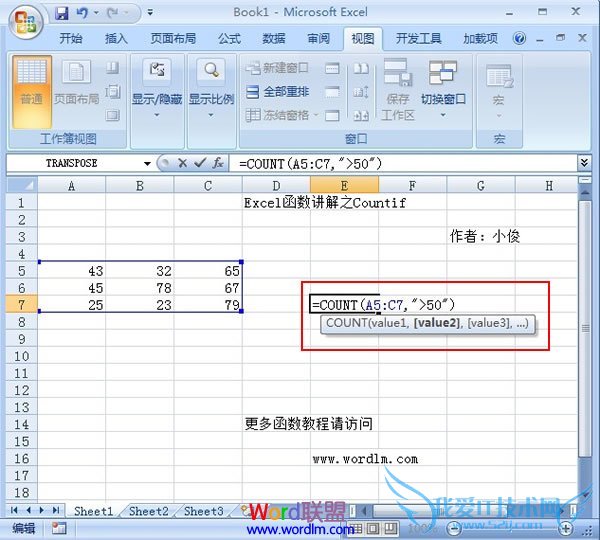Open the 冻结窗格 dropdown
The image size is (600, 540).
[282, 115]
